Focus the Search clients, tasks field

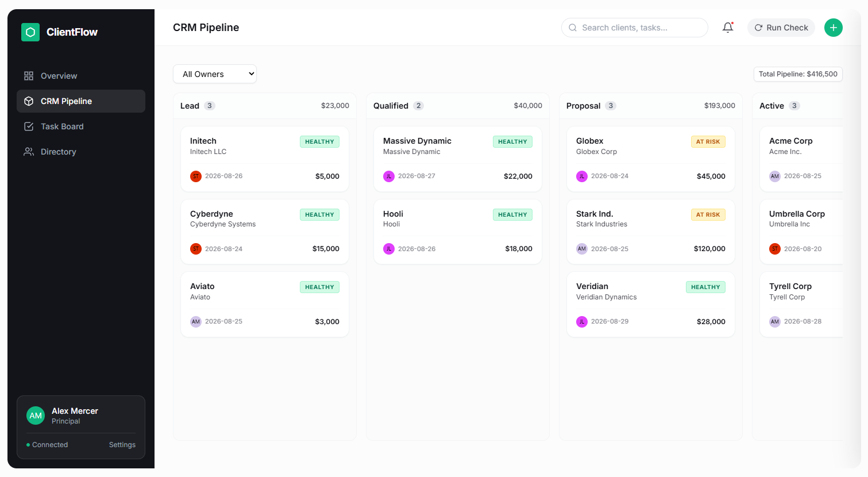point(635,28)
